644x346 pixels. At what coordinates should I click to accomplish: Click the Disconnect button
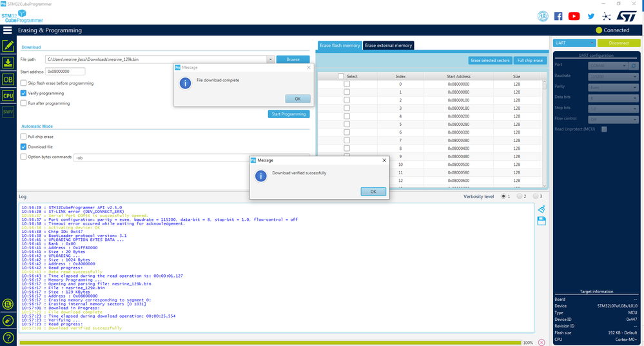[x=619, y=43]
